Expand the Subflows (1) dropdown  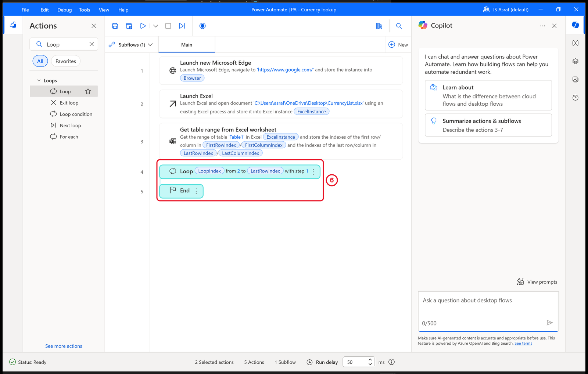(x=131, y=45)
